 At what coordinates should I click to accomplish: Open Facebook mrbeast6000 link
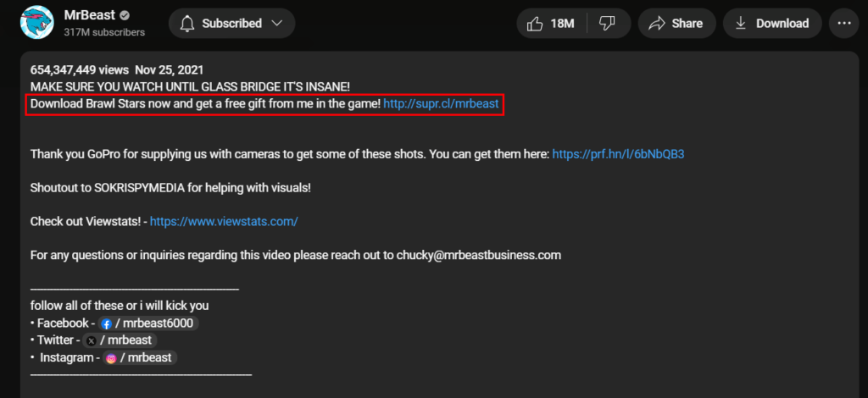pyautogui.click(x=147, y=323)
